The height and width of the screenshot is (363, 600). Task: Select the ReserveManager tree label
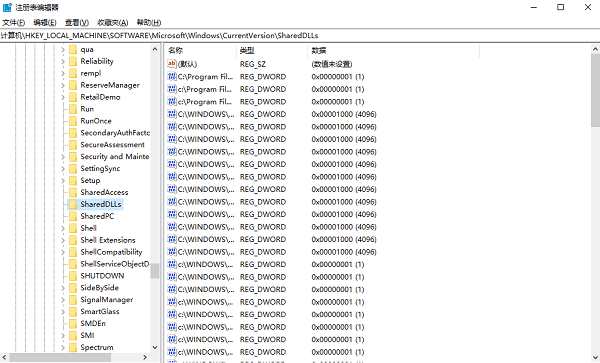coord(110,85)
